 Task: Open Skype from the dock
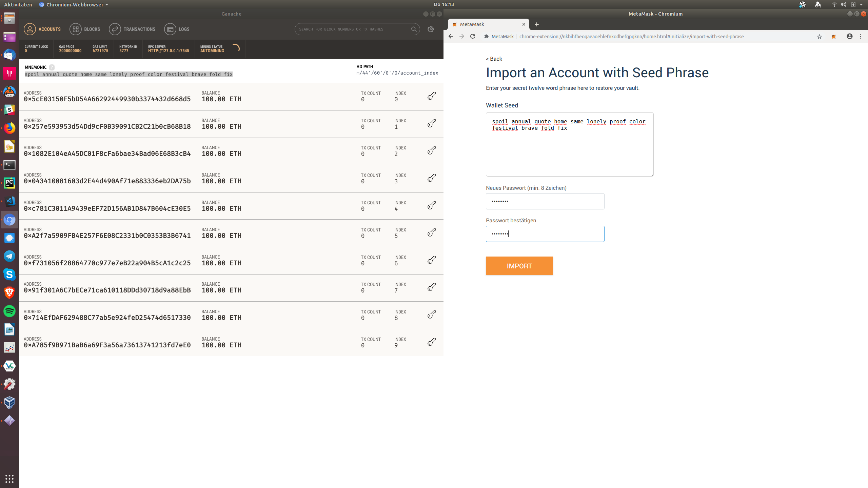coord(9,274)
